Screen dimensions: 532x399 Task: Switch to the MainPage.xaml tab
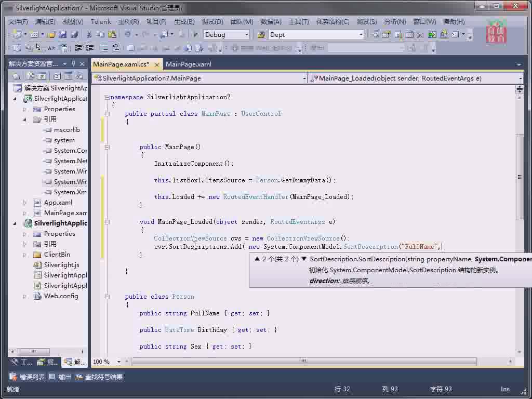pos(188,64)
